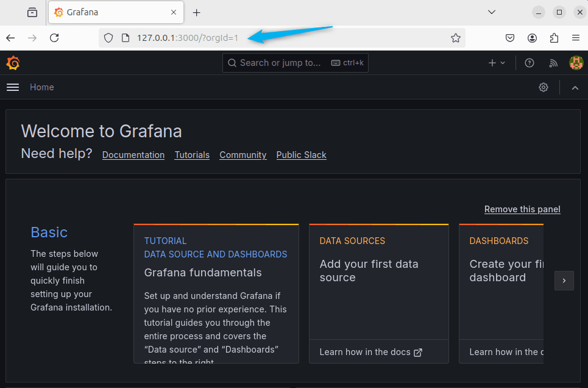Collapse the top rows with the chevron
The height and width of the screenshot is (388, 588).
coord(575,87)
